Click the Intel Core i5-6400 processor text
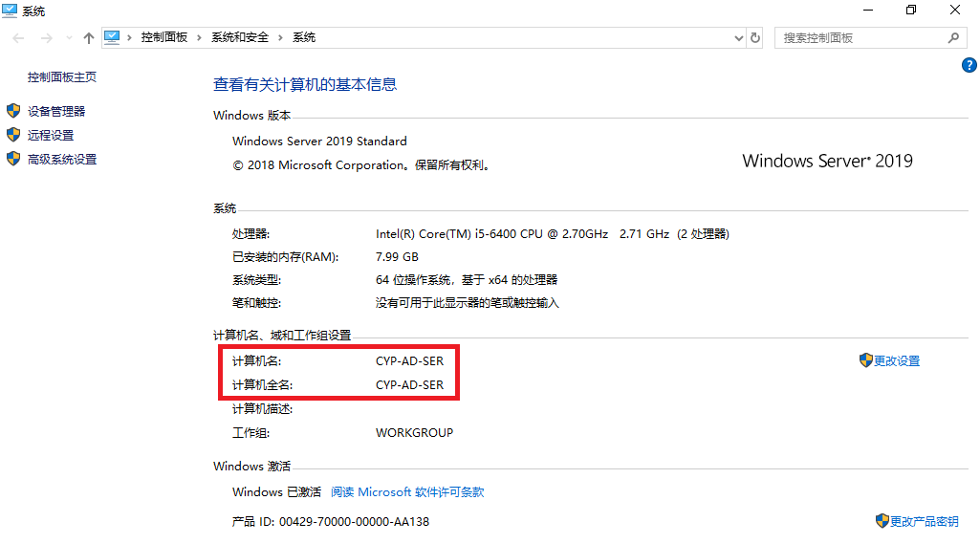Image resolution: width=980 pixels, height=544 pixels. point(553,234)
